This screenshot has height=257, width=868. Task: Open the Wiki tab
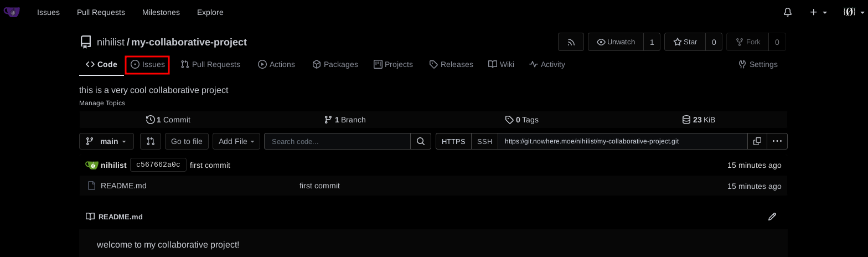point(501,64)
